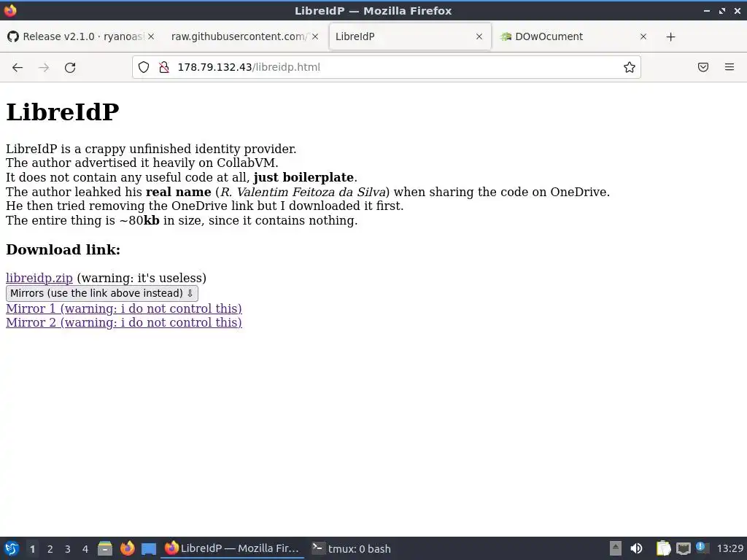The height and width of the screenshot is (560, 747).
Task: Close the Release v2.1.0 tab
Action: pos(150,36)
